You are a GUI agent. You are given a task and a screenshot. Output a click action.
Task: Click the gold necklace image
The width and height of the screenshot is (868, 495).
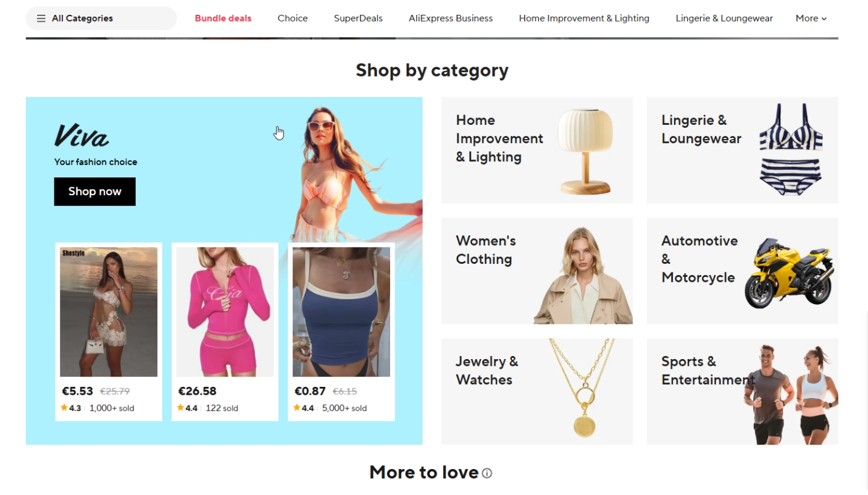(582, 388)
